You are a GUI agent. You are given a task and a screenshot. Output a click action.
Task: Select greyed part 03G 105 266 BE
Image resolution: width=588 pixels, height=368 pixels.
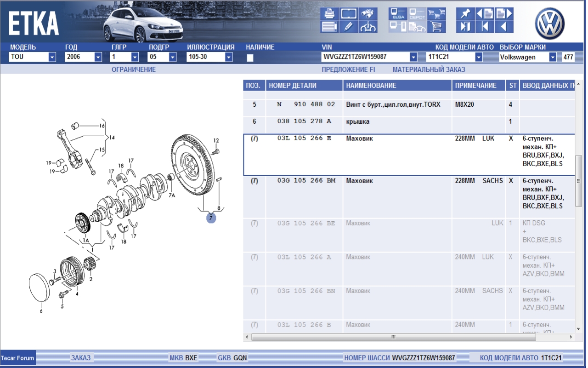click(x=306, y=223)
